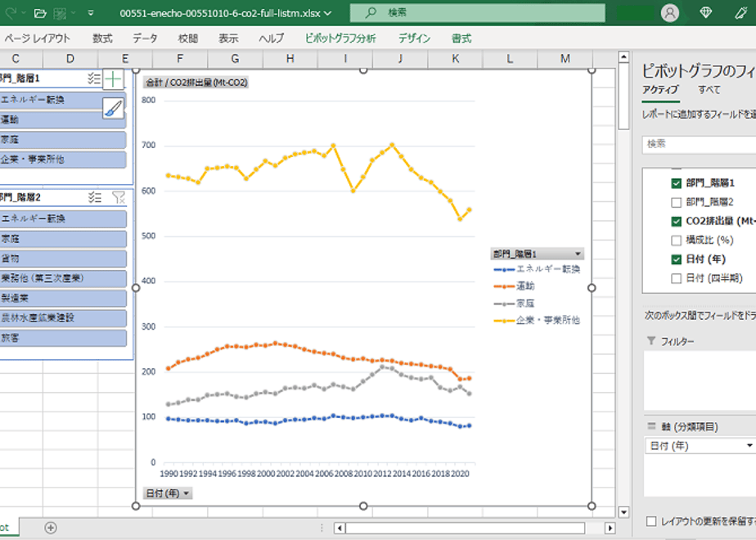Select 運輸 in the 部門_階層1 slicer
The width and height of the screenshot is (756, 540).
click(63, 119)
